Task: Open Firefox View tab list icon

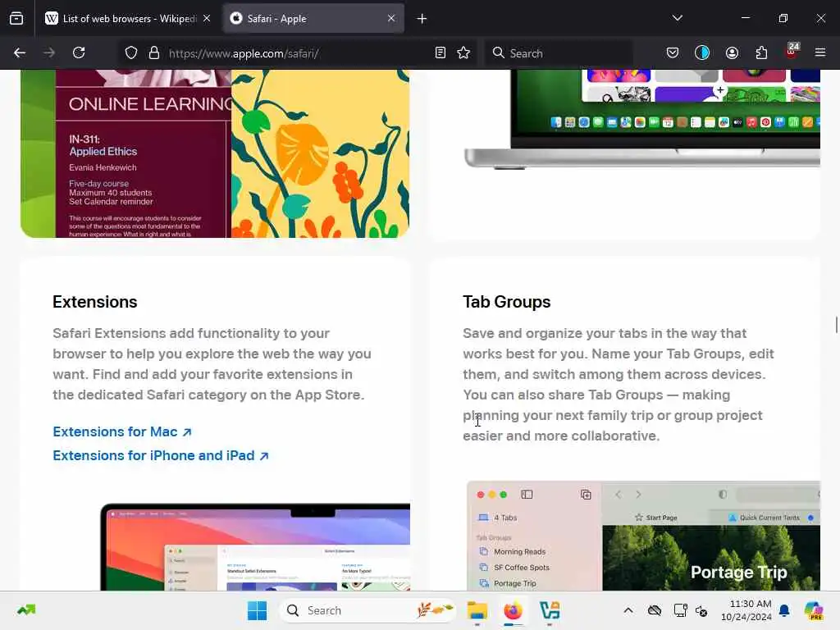Action: click(16, 18)
